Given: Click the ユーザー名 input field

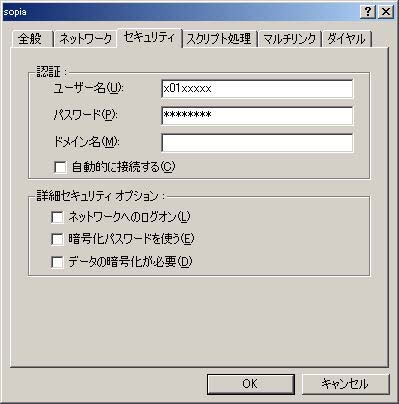Looking at the screenshot, I should (x=257, y=88).
